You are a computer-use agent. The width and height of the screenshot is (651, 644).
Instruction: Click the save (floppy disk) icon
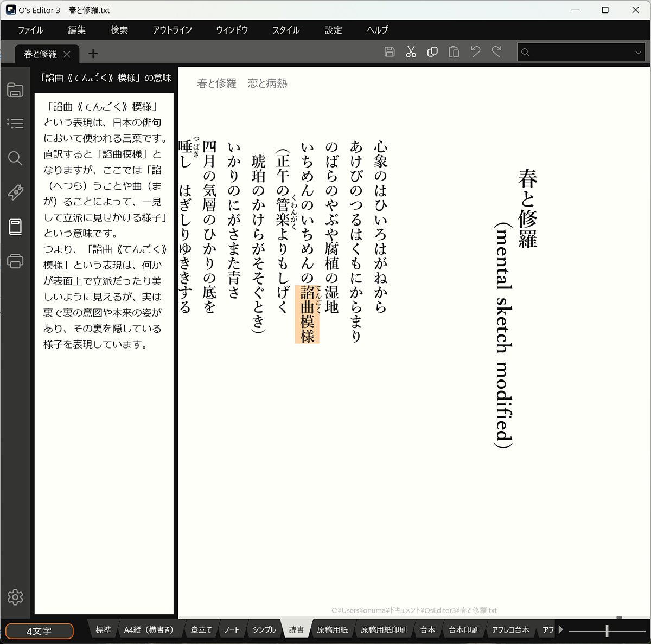tap(390, 52)
